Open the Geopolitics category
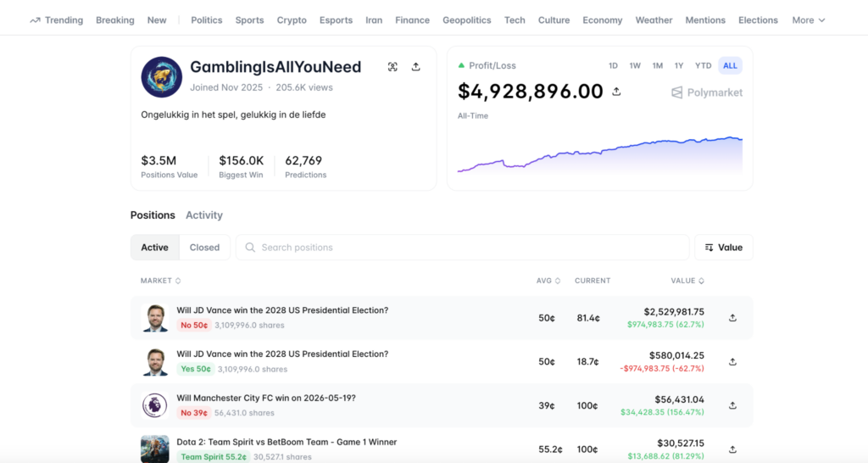Screen dimensions: 868x463 467,20
